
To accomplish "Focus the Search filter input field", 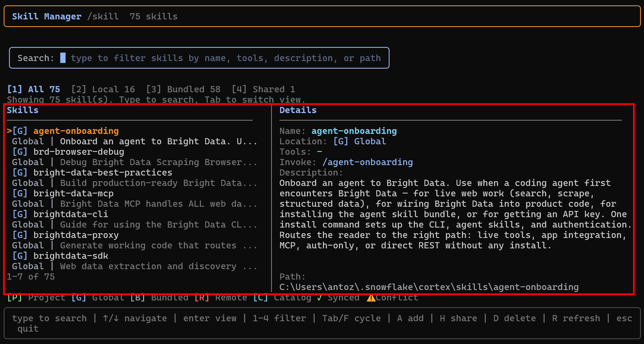I will (199, 58).
